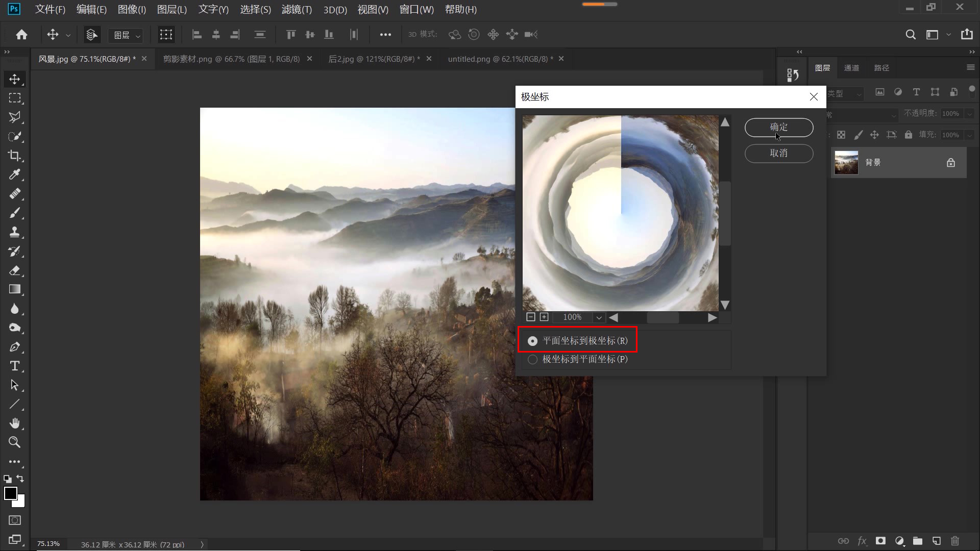Click the Gradient tool icon
980x551 pixels.
pos(14,289)
